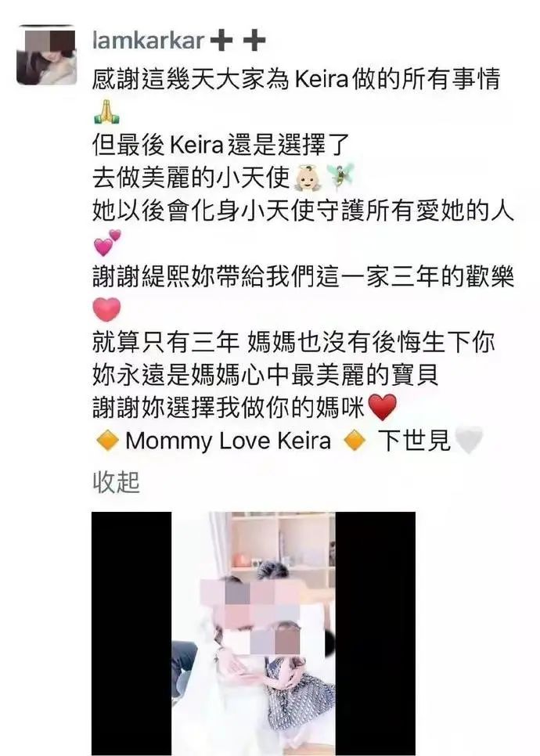Click the right black bar of media
This screenshot has width=540, height=756.
(375, 634)
